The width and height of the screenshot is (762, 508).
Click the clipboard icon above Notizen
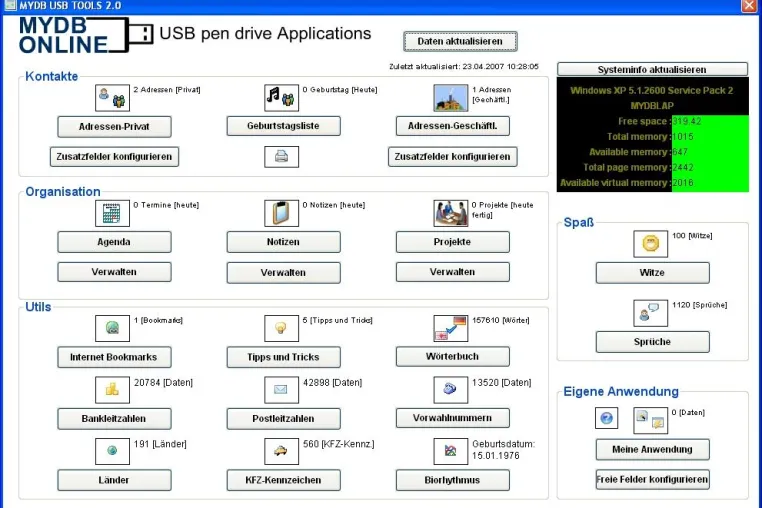pos(281,213)
